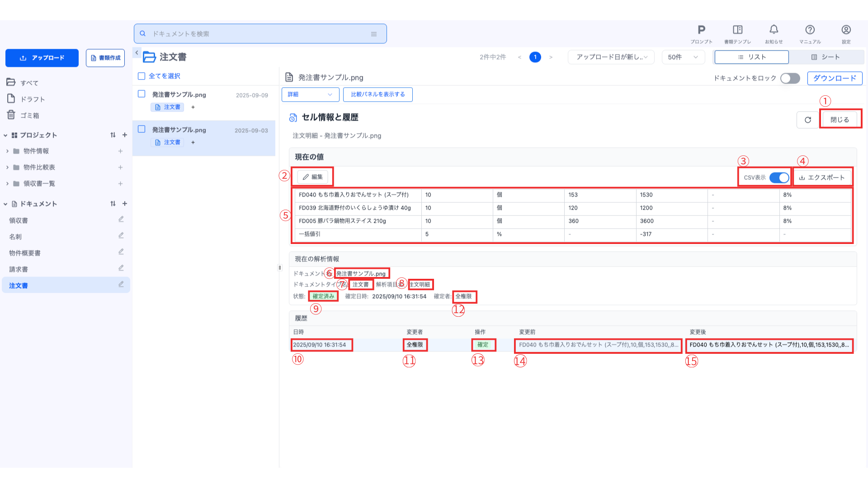868x488 pixels.
Task: Click 比較パネルを表示する button
Action: pos(377,94)
